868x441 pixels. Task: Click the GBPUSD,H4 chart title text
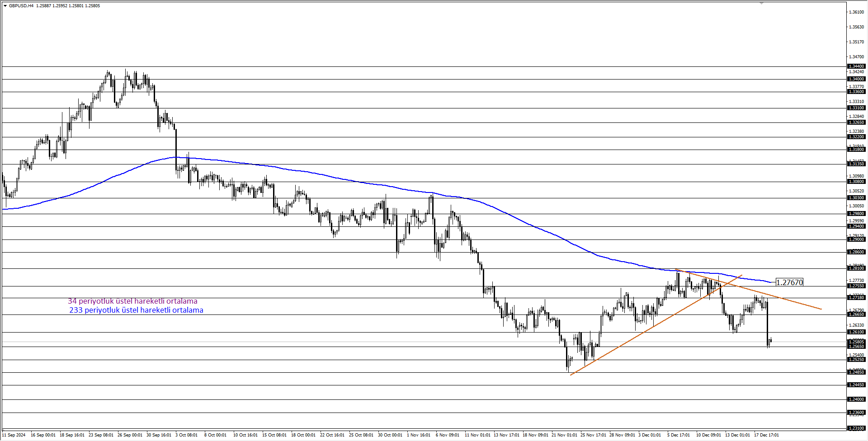point(21,6)
